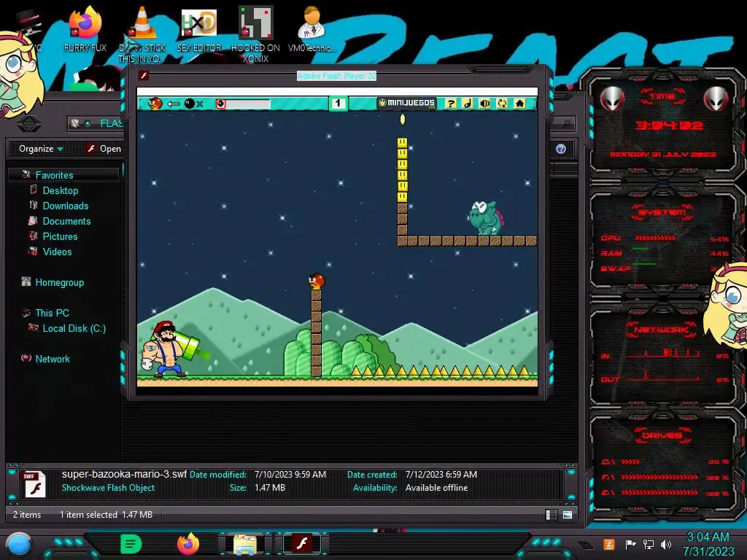Open network tray icon

[x=648, y=544]
